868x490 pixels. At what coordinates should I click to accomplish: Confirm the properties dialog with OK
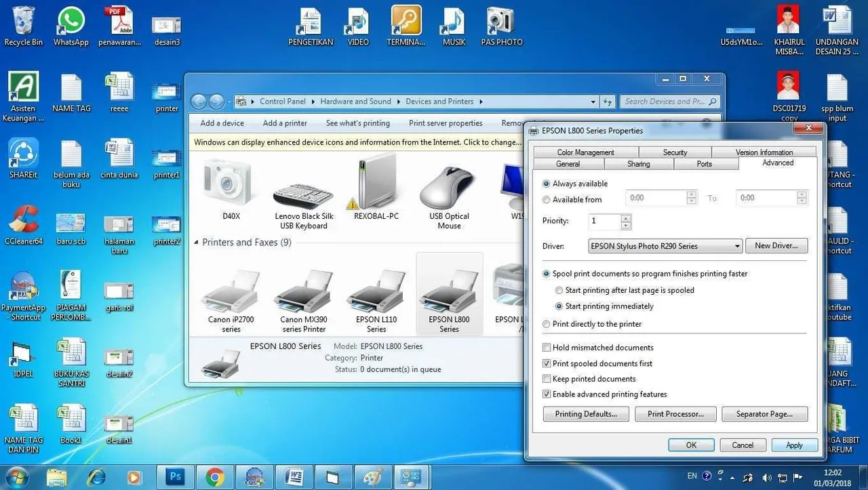(691, 445)
